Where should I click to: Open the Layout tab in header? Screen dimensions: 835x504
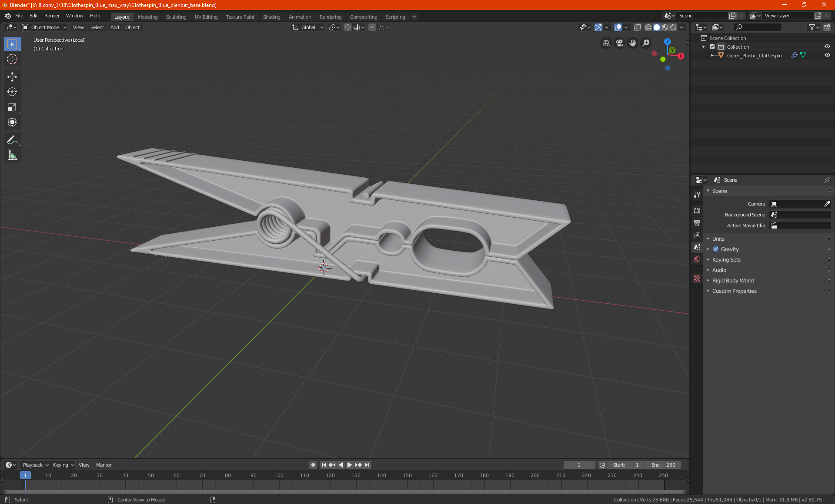[x=121, y=16]
